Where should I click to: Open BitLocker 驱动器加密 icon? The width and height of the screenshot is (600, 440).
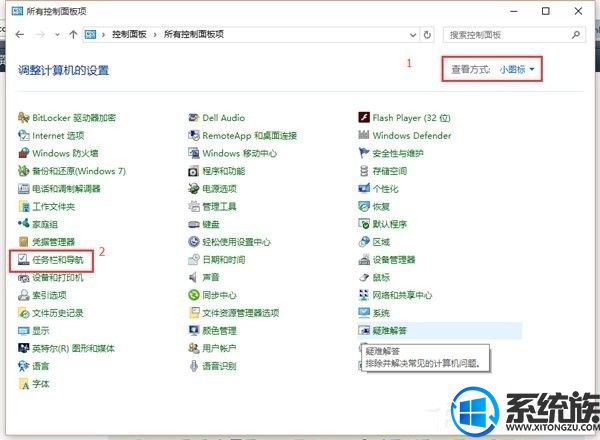pyautogui.click(x=23, y=117)
